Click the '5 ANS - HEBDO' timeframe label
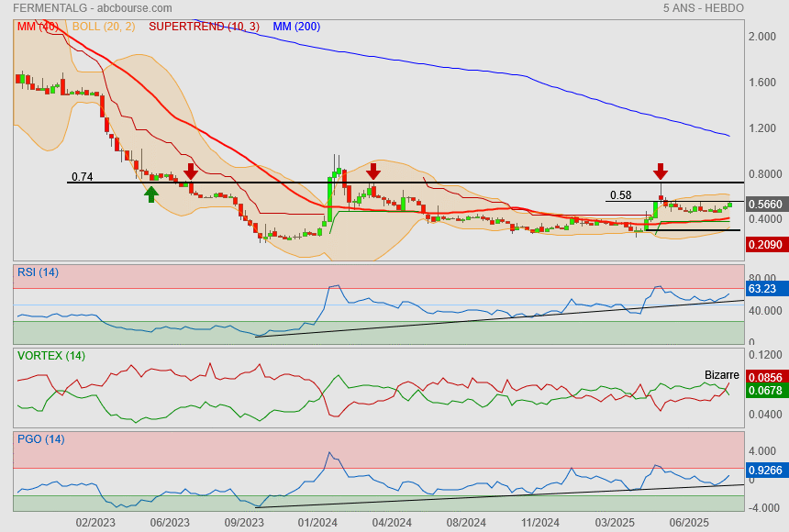The width and height of the screenshot is (789, 532). (703, 8)
